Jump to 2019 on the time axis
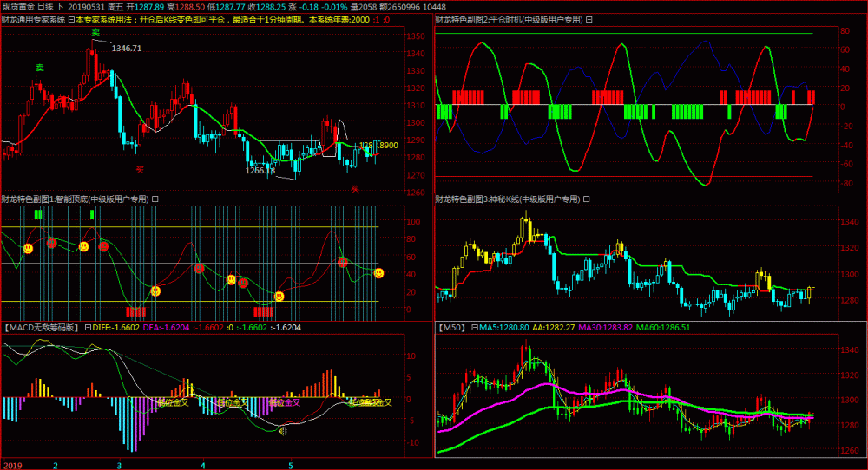The image size is (868, 470). tap(13, 466)
